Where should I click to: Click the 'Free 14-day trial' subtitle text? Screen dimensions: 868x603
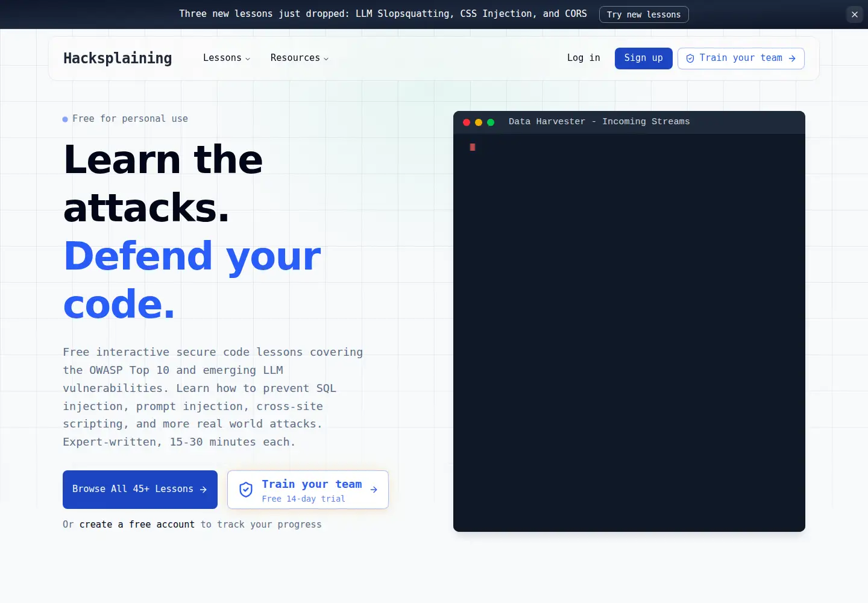304,499
